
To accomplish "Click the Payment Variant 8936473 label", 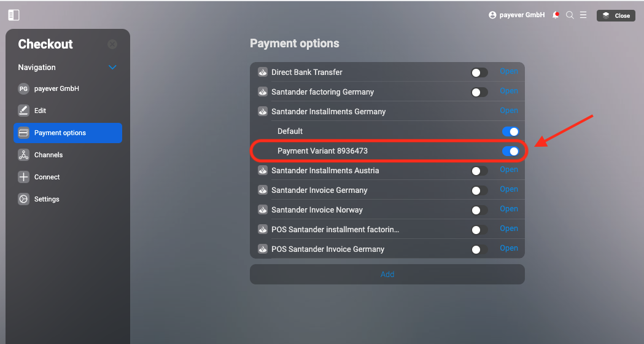I will [322, 151].
